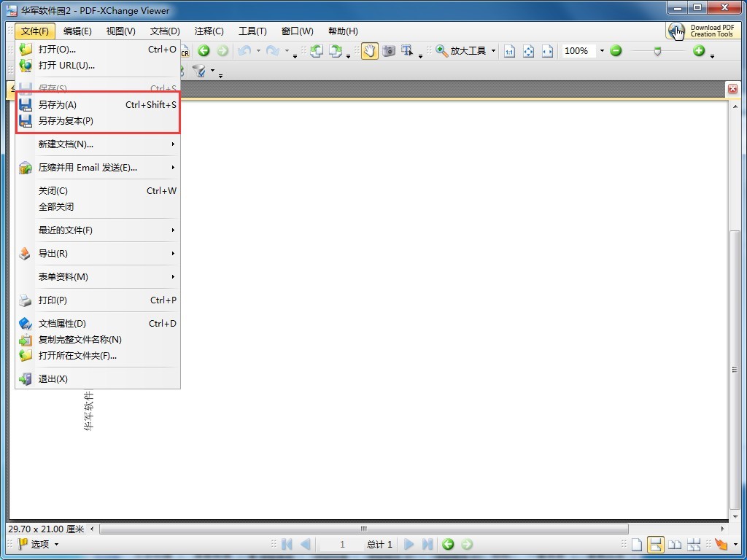Click the Fit Width icon
747x560 pixels.
[x=547, y=51]
